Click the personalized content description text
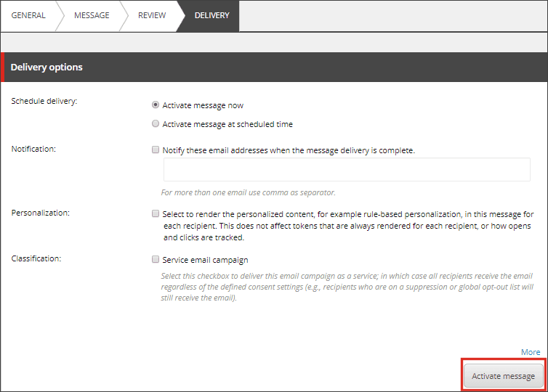This screenshot has height=392, width=548. [348, 226]
